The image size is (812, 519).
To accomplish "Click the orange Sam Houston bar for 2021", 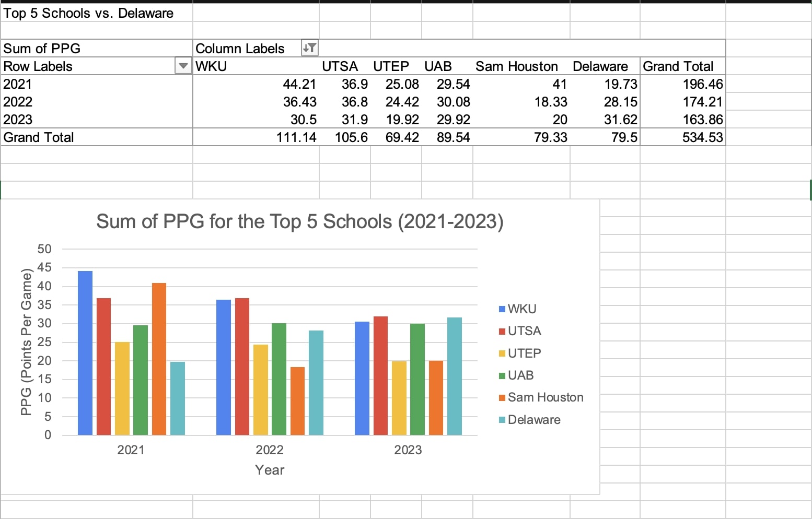I will [159, 359].
